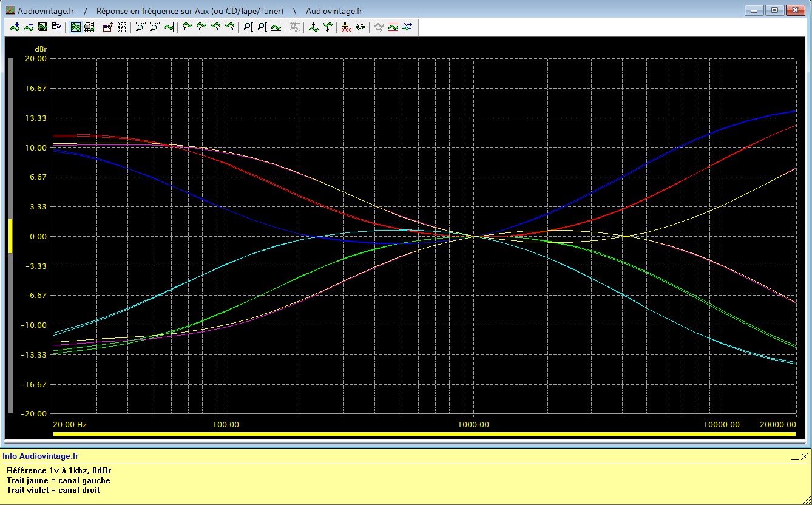Toggle the highlighted graph view button
This screenshot has width=812, height=505.
coord(76,27)
